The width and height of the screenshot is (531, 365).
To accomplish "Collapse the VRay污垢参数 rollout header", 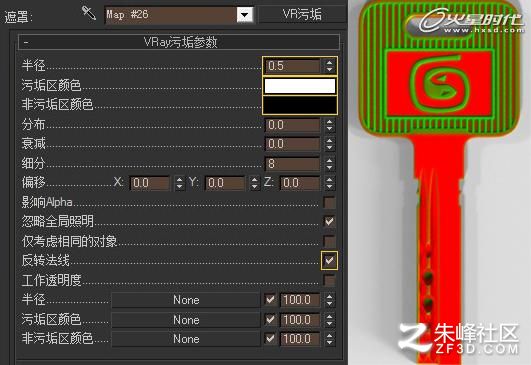I will point(179,42).
